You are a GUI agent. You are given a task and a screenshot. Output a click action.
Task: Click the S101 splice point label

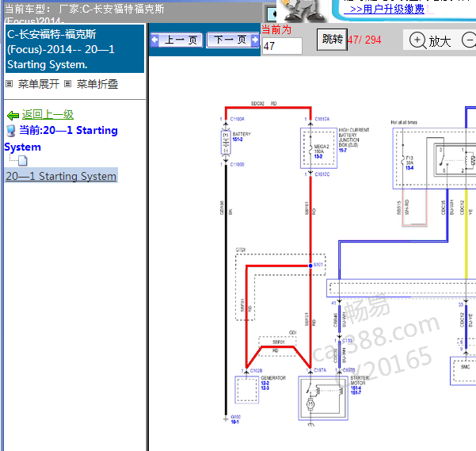(x=318, y=265)
